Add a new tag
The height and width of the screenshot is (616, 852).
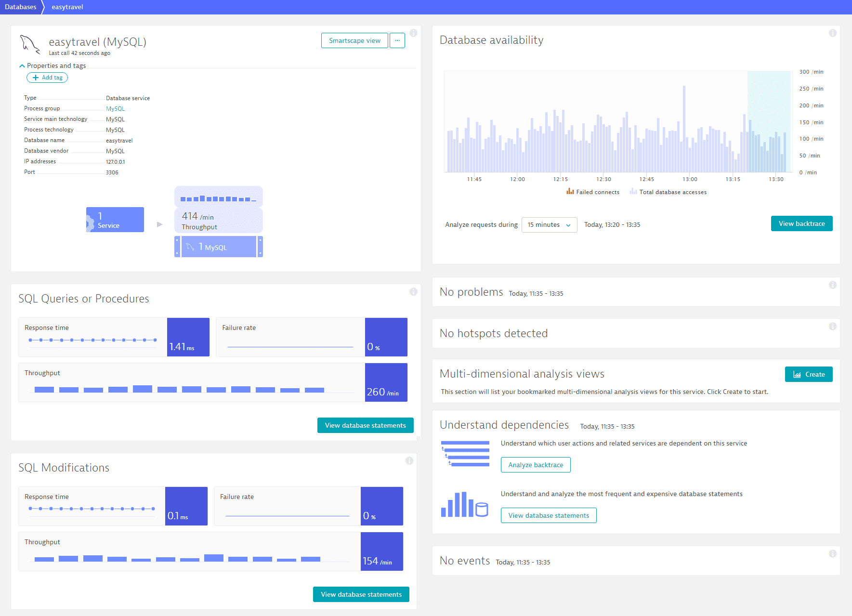click(47, 78)
